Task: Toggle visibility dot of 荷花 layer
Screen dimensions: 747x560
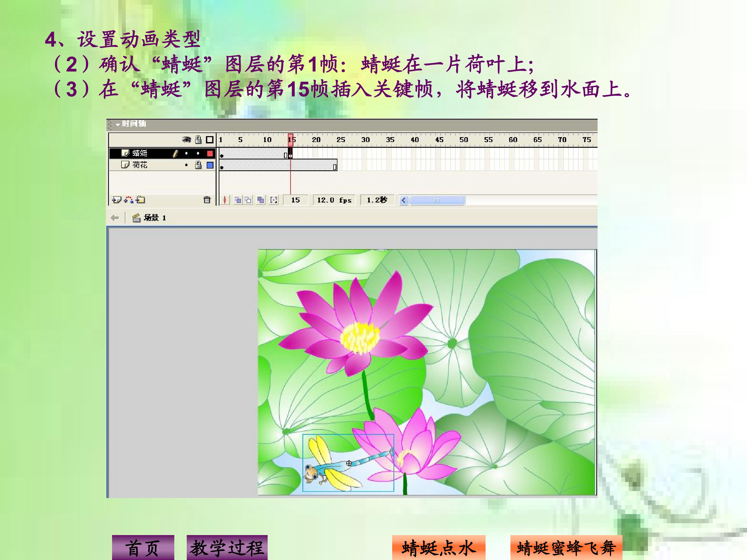Action: 186,165
